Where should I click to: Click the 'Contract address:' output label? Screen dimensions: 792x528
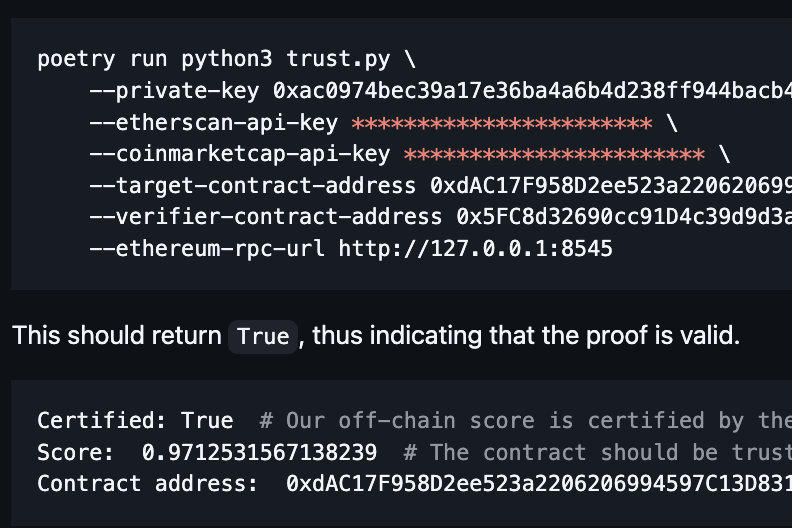pos(148,484)
